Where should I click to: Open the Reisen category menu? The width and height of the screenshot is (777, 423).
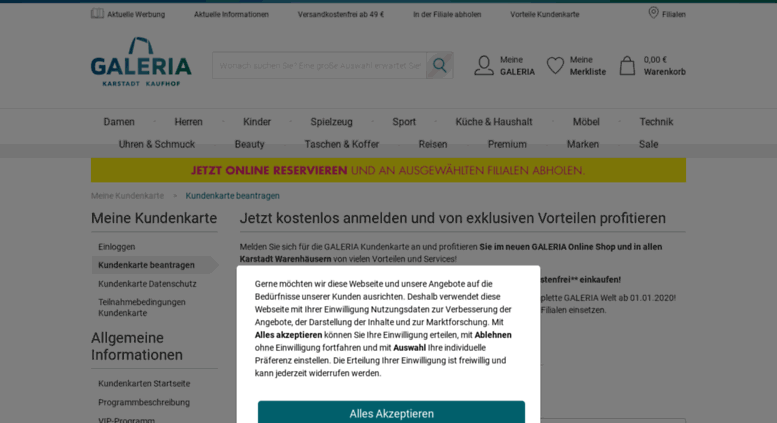[433, 144]
